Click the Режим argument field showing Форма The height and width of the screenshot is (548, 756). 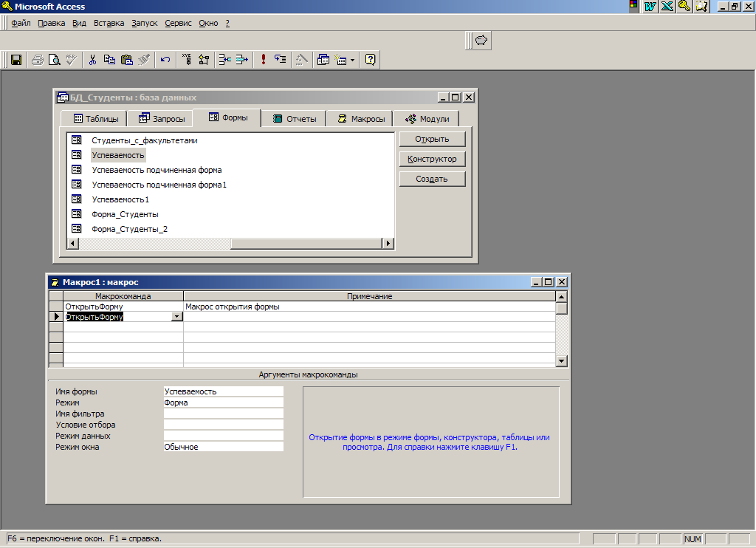[x=223, y=403]
